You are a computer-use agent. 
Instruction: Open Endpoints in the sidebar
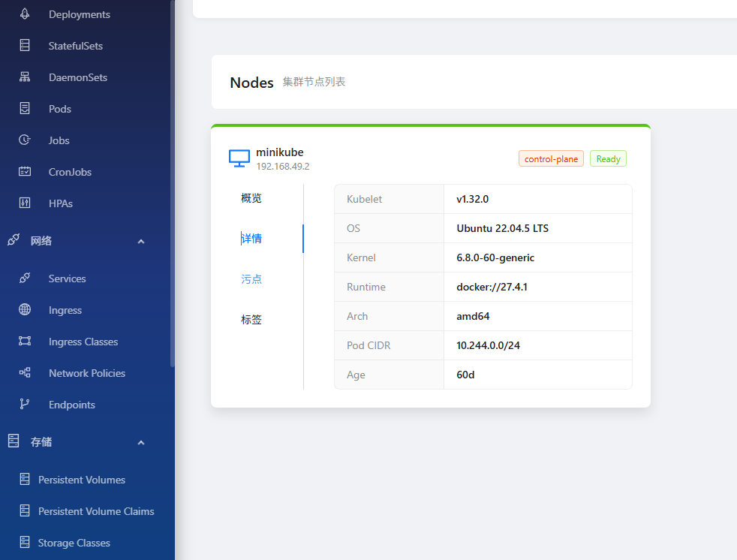[72, 405]
